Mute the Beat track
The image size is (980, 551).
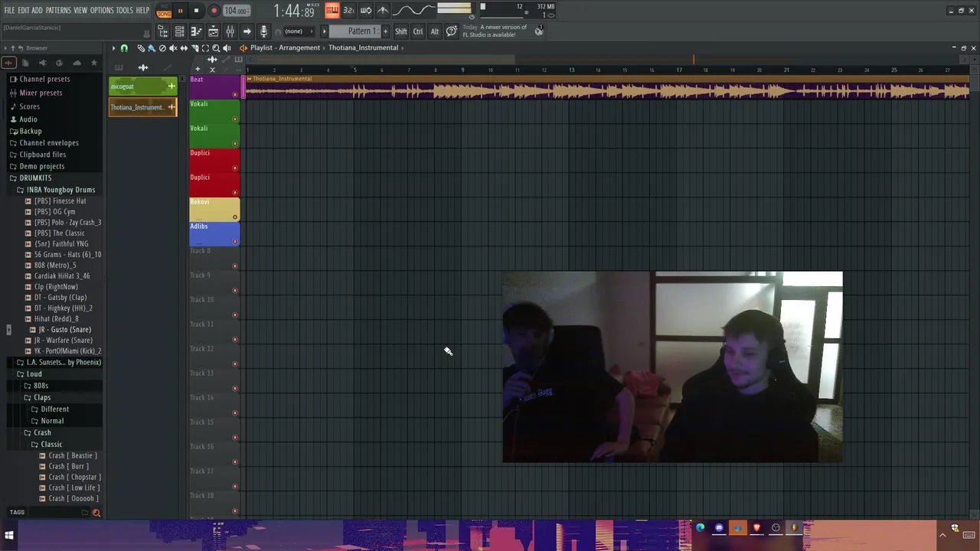[x=235, y=94]
